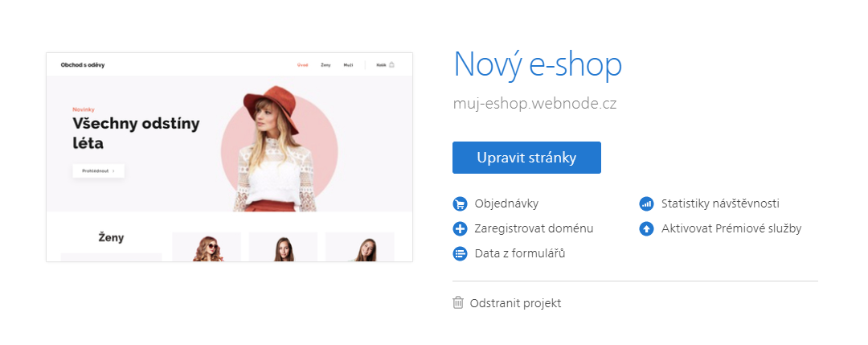The width and height of the screenshot is (868, 345).
Task: Select the Ženy menu item in preview
Action: coord(325,65)
